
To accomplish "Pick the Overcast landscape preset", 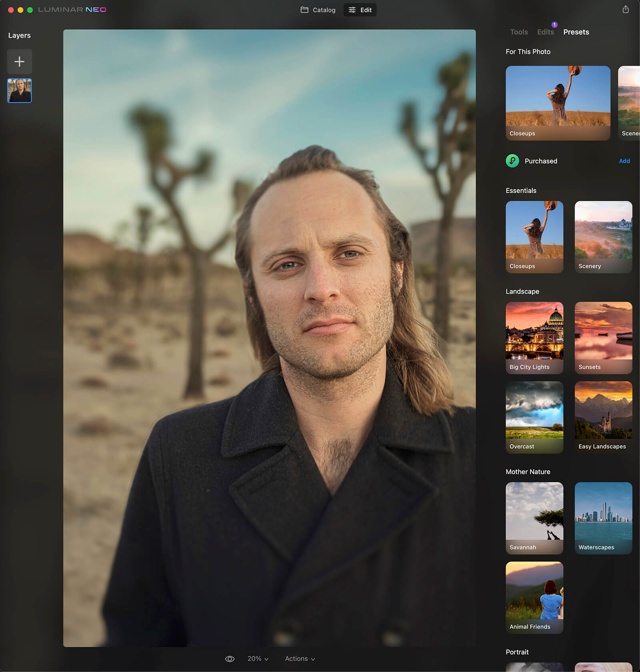I will 534,417.
